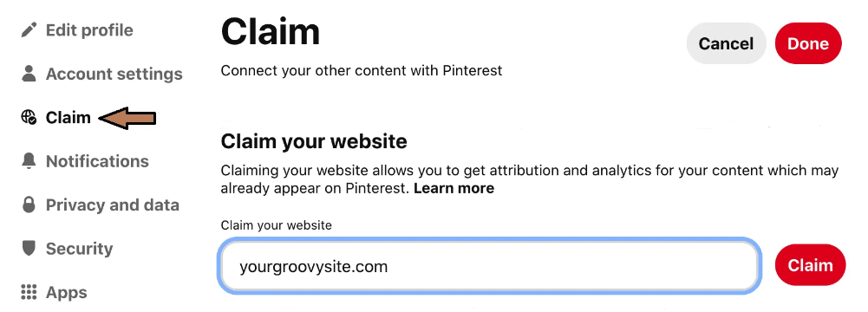Focus the yourgroovysite.com website input field
868x312 pixels.
pos(489,266)
